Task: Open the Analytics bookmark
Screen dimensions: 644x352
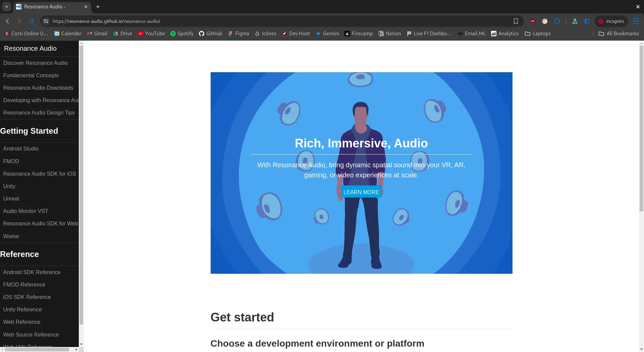Action: [x=505, y=34]
